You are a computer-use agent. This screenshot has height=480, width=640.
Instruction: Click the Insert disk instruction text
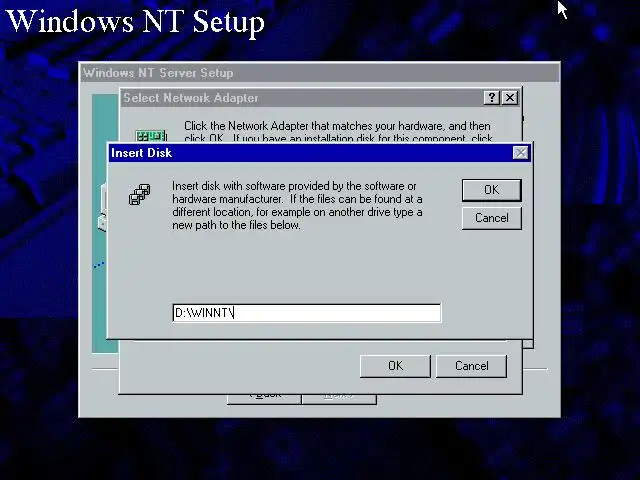(x=297, y=205)
